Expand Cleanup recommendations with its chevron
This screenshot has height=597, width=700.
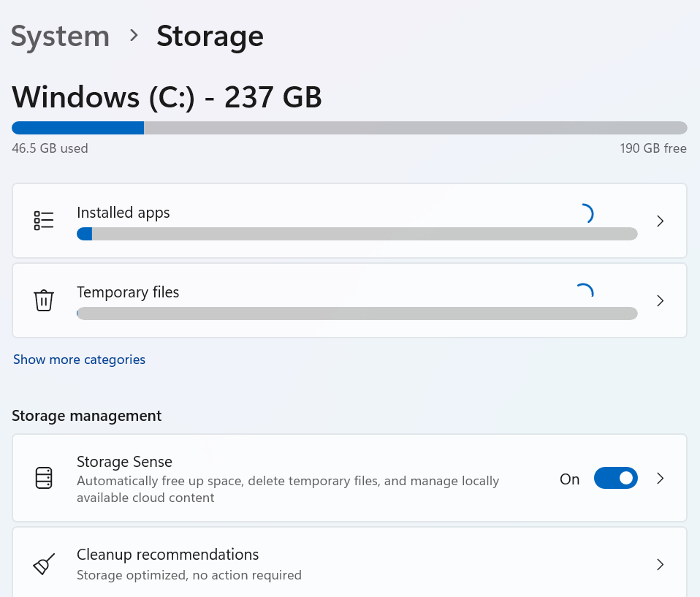(660, 565)
